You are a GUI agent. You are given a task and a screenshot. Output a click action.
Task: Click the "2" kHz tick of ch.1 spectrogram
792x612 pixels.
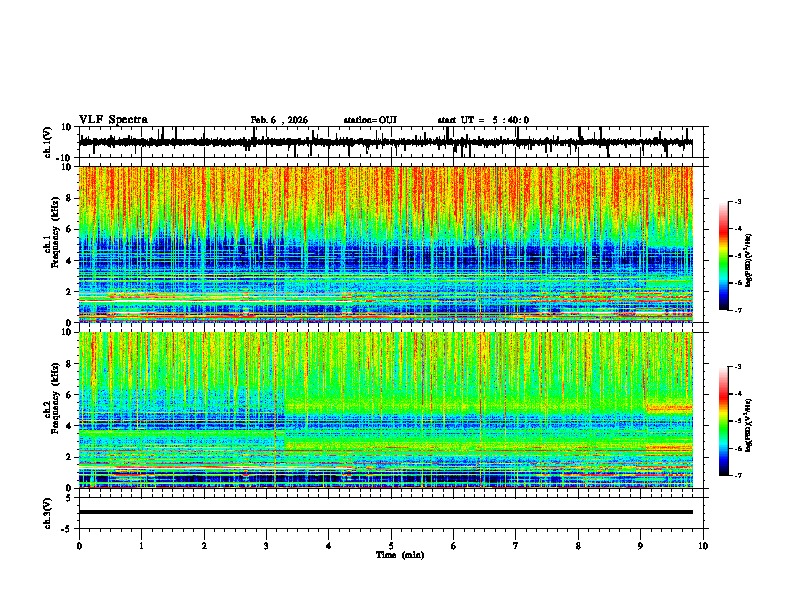point(69,291)
